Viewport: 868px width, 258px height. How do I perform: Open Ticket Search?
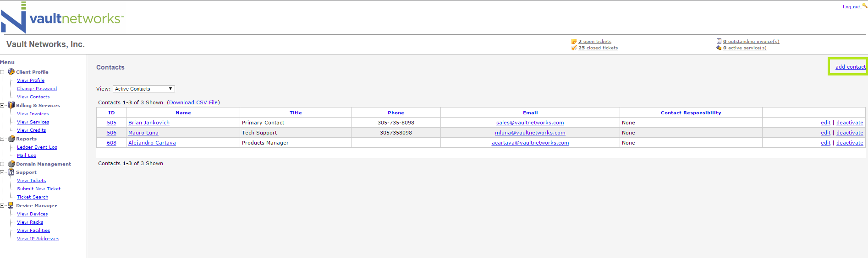point(33,197)
